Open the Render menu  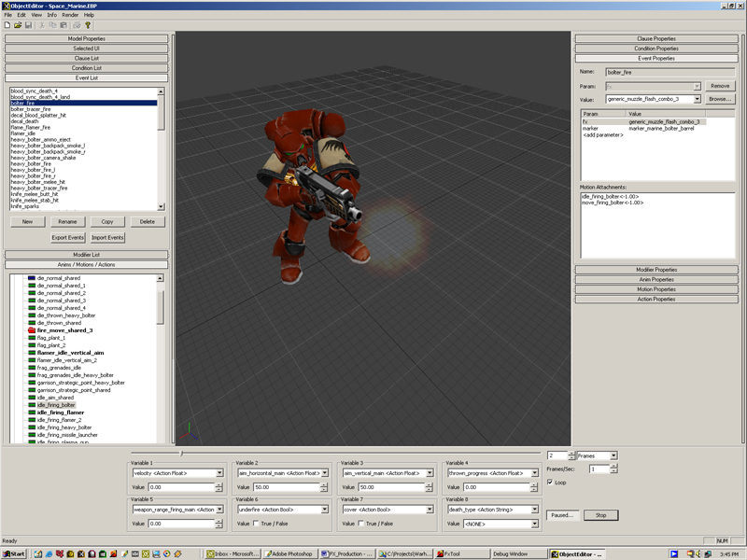[x=70, y=15]
